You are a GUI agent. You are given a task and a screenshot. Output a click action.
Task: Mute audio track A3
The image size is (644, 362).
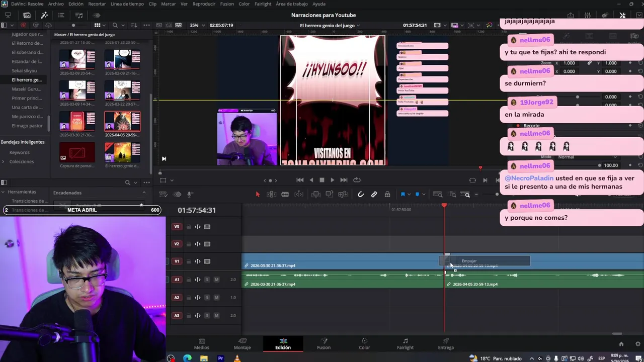point(217,316)
